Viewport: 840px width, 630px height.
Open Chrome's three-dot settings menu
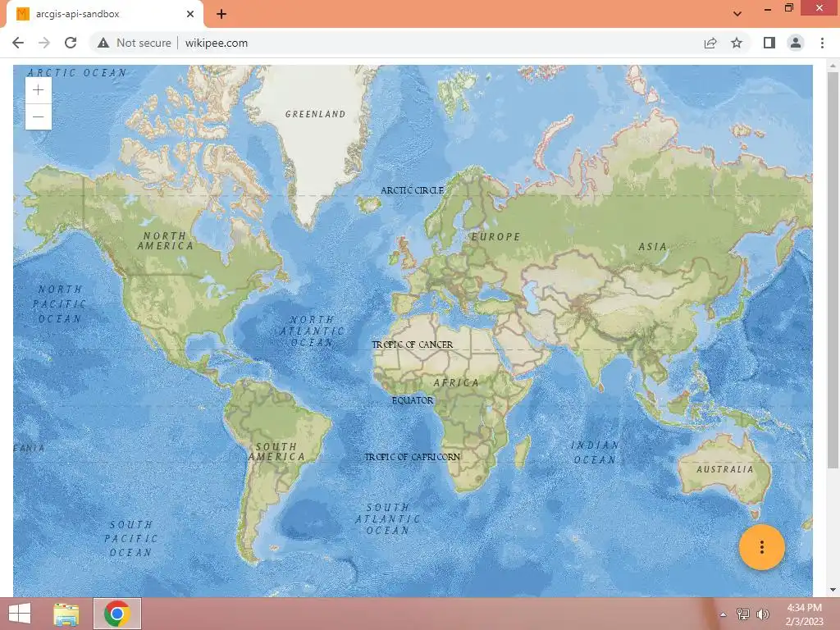pyautogui.click(x=822, y=43)
